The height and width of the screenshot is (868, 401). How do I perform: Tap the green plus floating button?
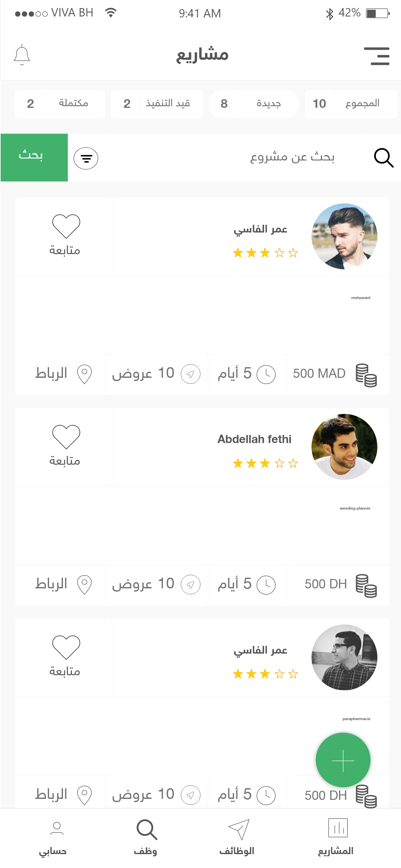(343, 760)
